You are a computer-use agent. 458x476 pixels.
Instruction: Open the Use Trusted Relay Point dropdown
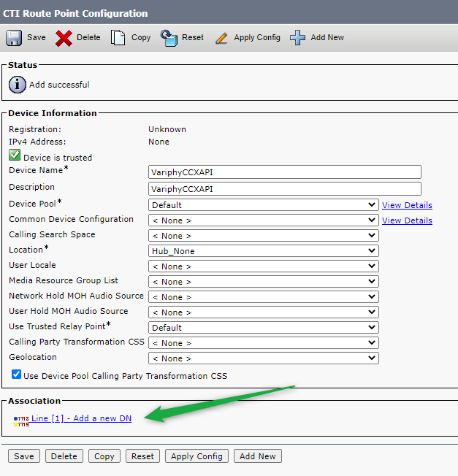tap(263, 328)
